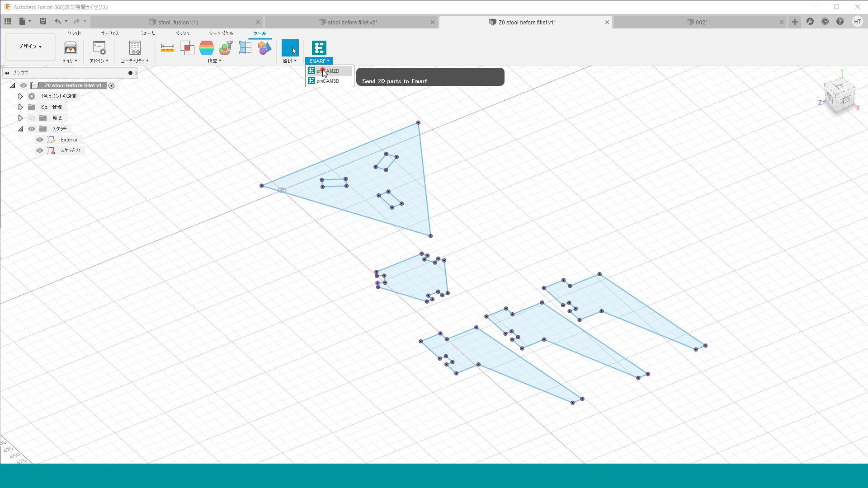Select the Center of mass tool
This screenshot has height=488, width=868.
226,48
